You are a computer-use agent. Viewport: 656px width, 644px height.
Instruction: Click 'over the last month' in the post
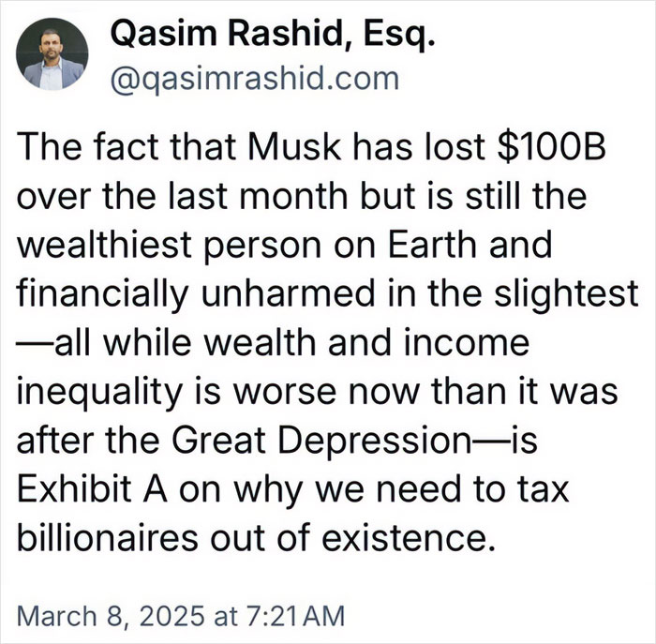182,196
